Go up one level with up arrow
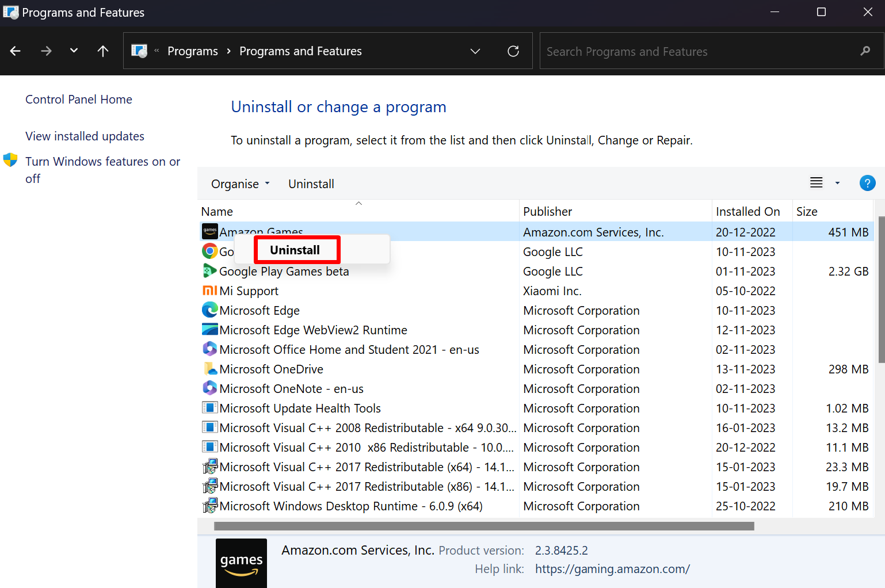 tap(103, 51)
